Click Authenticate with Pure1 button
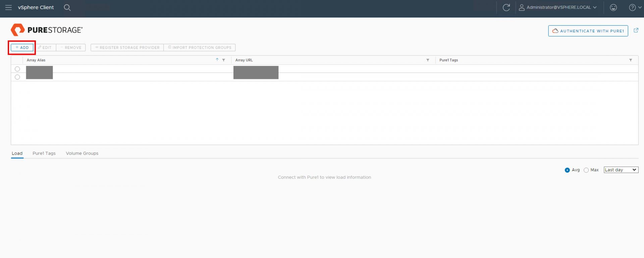The height and width of the screenshot is (258, 644). [588, 31]
